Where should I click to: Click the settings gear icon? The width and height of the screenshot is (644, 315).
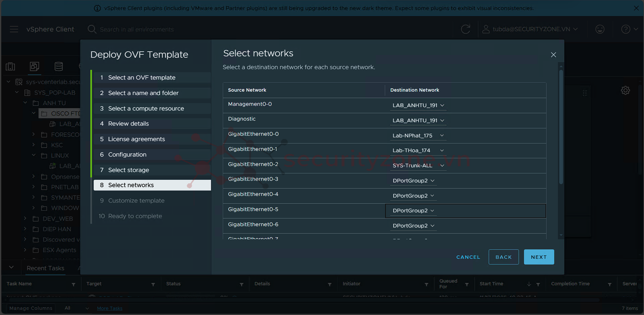point(625,90)
